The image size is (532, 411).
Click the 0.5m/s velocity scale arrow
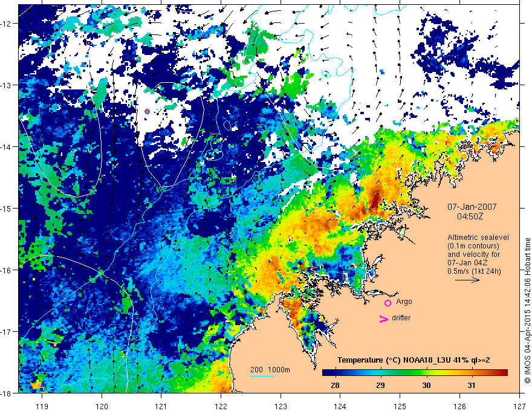[x=467, y=280]
